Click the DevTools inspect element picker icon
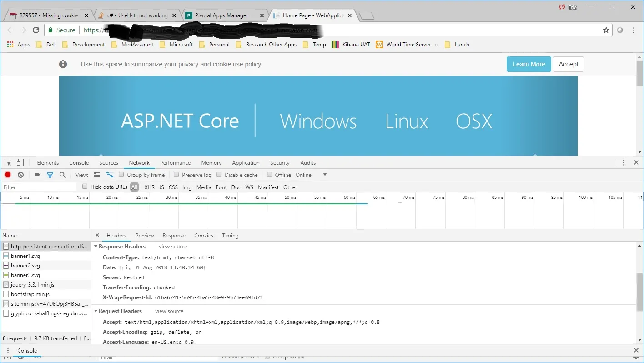 point(8,163)
